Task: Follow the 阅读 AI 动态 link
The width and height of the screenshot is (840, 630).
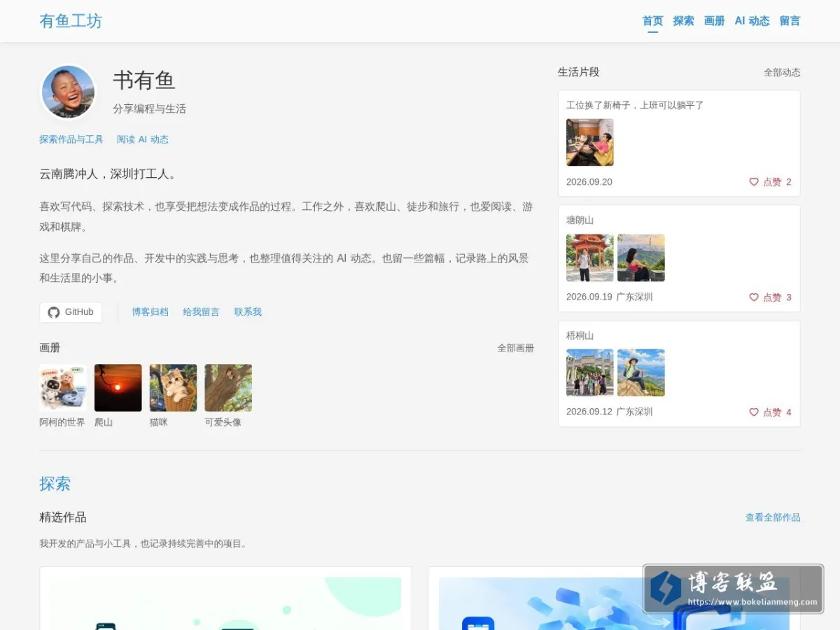Action: (143, 139)
